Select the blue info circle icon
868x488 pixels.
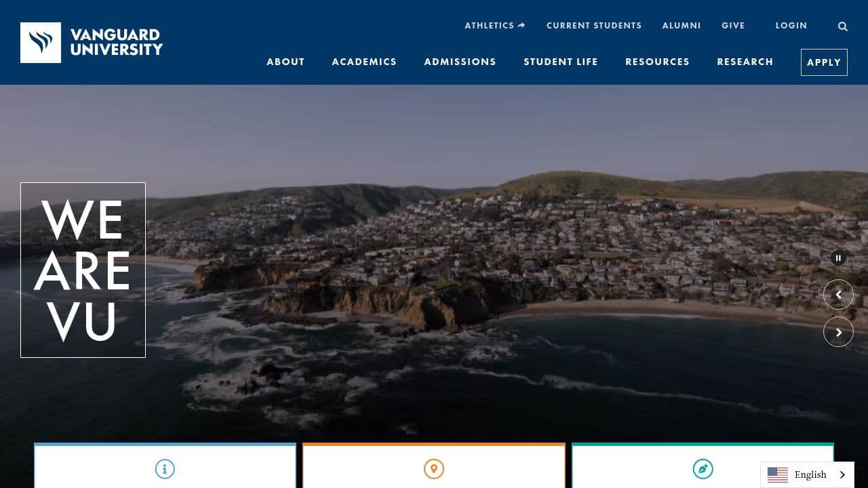[165, 468]
